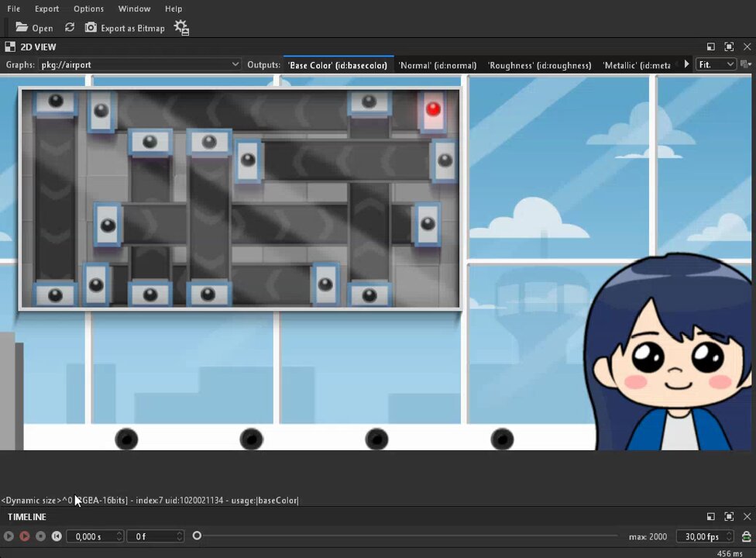Undock the 2D View panel

click(710, 46)
